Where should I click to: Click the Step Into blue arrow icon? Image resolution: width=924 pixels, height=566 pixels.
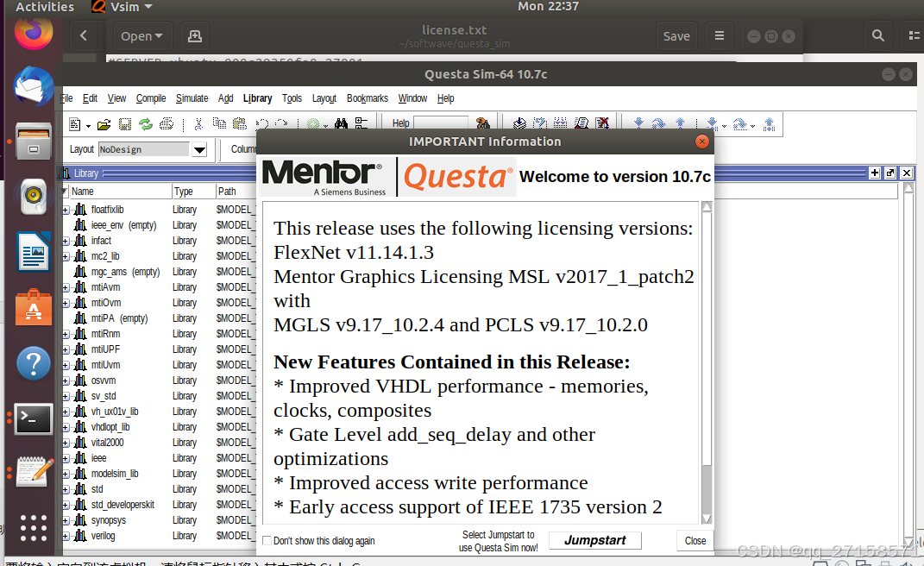(638, 123)
